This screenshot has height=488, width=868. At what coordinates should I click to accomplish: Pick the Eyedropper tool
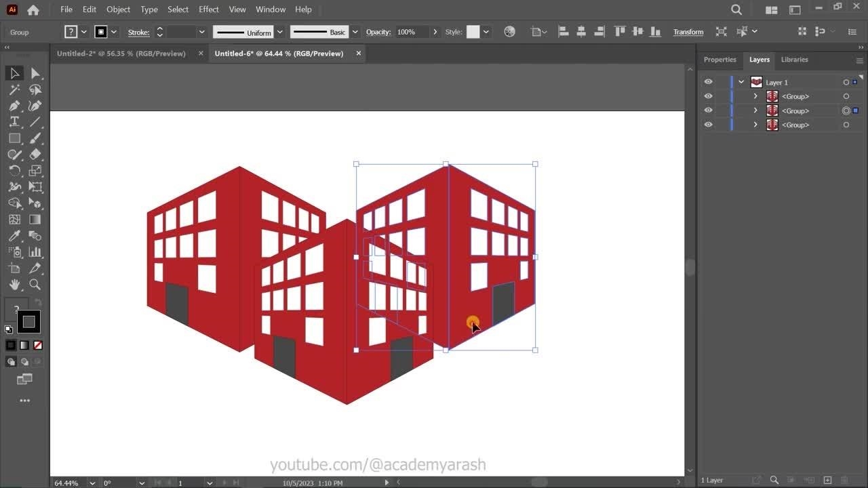pos(14,236)
